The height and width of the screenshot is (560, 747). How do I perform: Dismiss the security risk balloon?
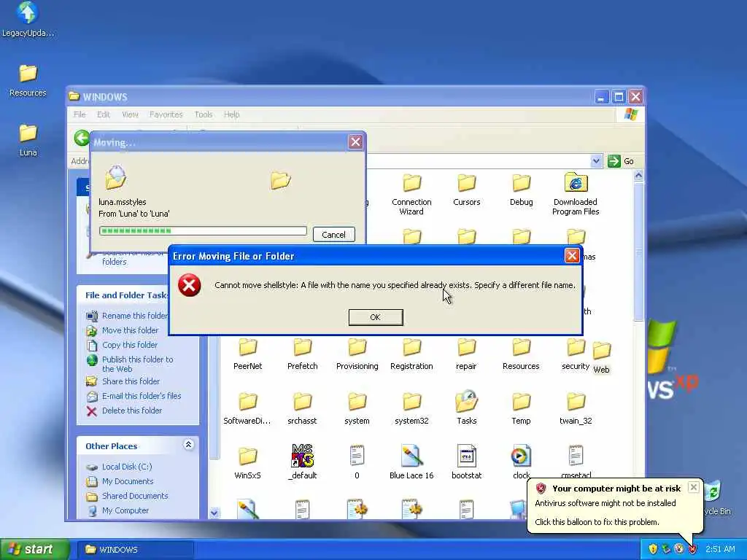[694, 486]
